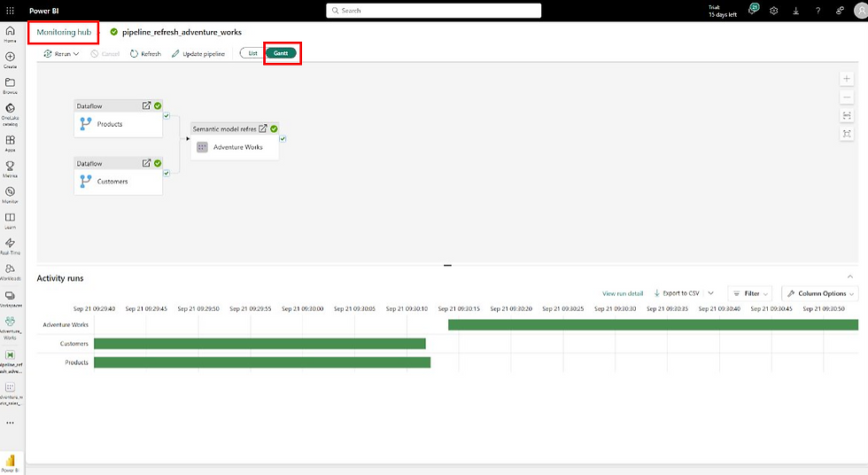Open the Export to CSV chevron dropdown
Screen dimensions: 868x475
point(710,292)
